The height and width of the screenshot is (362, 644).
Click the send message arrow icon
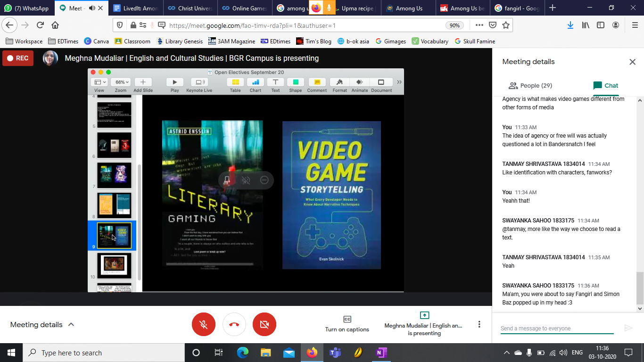pyautogui.click(x=628, y=328)
